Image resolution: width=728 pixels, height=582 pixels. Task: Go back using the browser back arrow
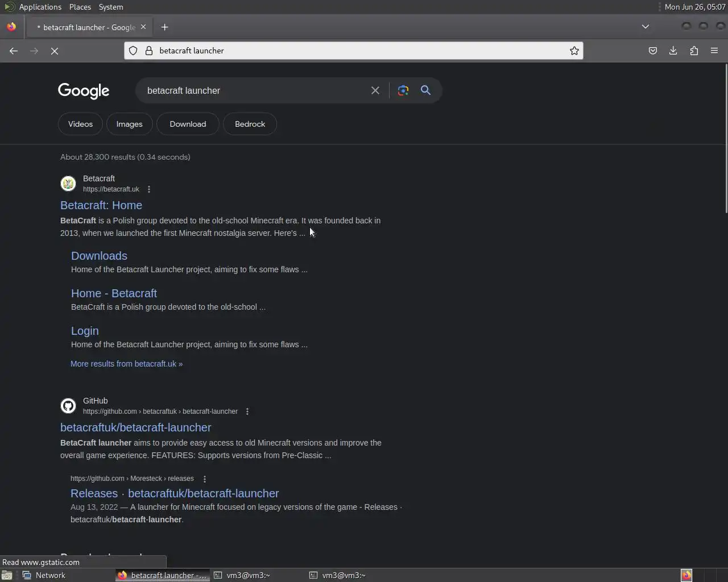point(14,51)
